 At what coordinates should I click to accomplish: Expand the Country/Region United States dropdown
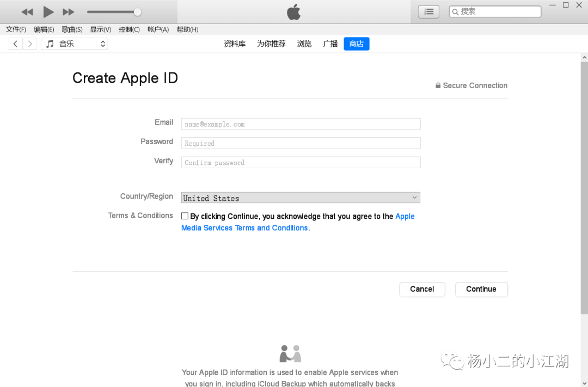click(x=301, y=198)
